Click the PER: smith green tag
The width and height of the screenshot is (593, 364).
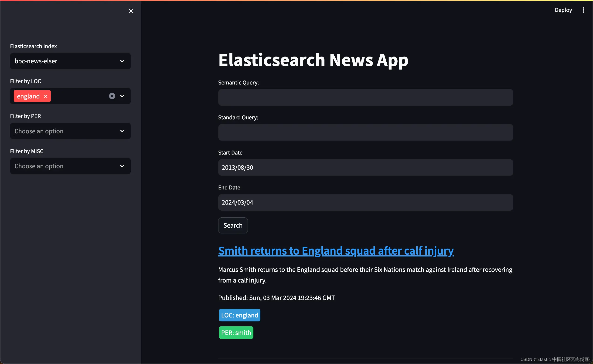(236, 332)
